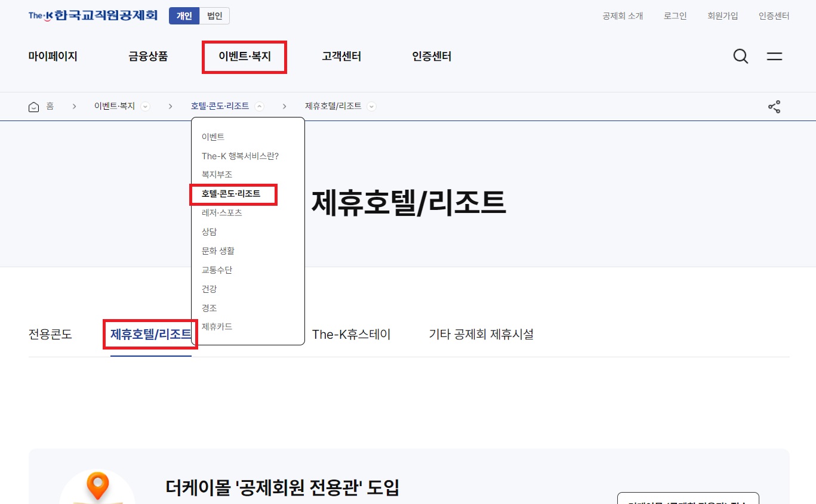Image resolution: width=816 pixels, height=504 pixels.
Task: Open 금융상품 in main navigation
Action: click(x=148, y=57)
